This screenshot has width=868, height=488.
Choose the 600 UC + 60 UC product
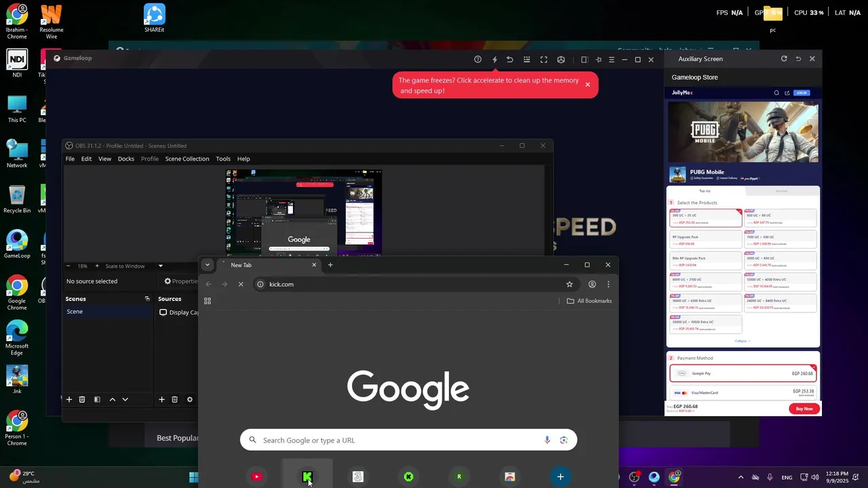coord(781,218)
